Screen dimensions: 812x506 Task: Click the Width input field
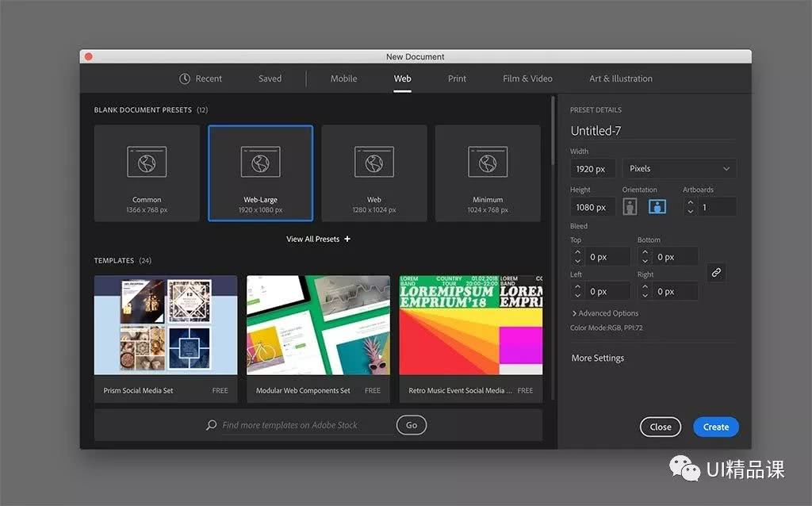point(592,169)
